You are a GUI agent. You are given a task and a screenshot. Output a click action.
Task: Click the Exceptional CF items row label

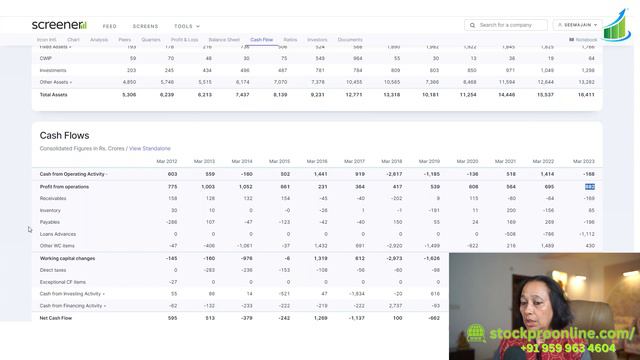[62, 282]
